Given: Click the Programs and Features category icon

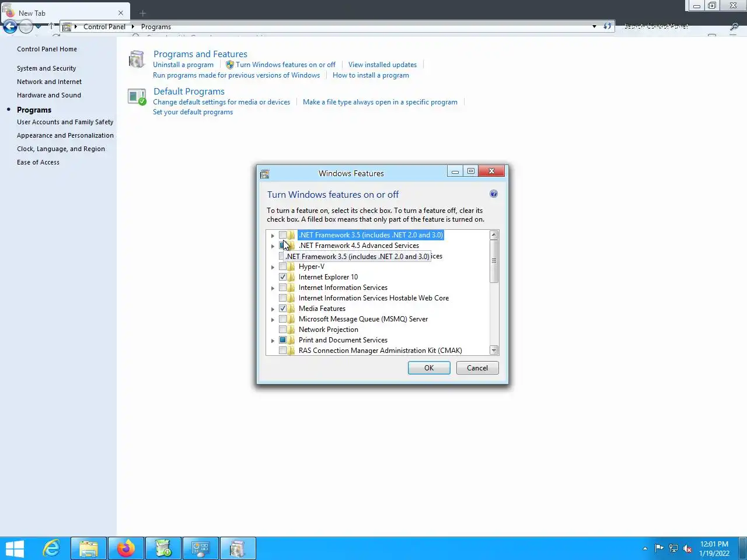Looking at the screenshot, I should [x=137, y=60].
